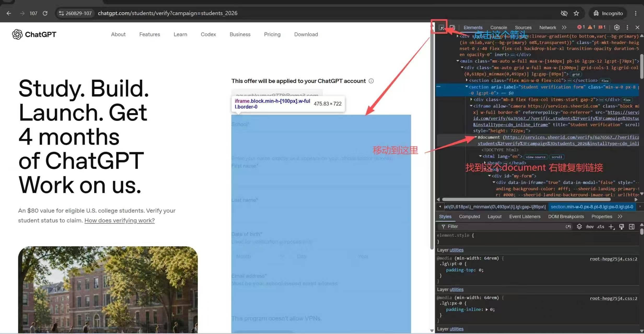Expand the section flex min-w-0 flex-col node
The image size is (644, 334).
pyautogui.click(x=467, y=80)
